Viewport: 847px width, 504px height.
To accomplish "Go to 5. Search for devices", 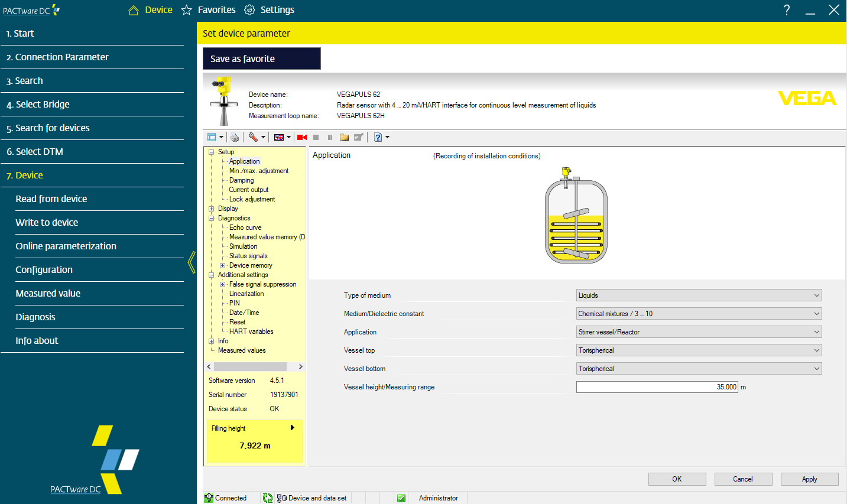I will coord(92,128).
